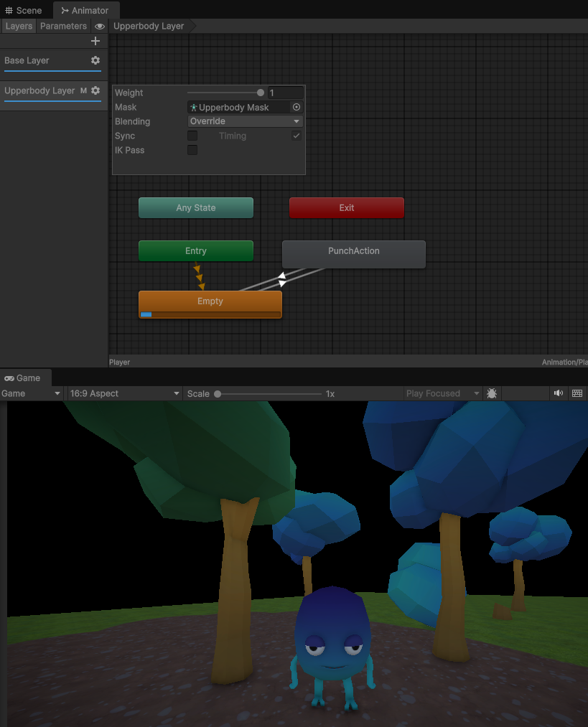
Task: Toggle the Game view gizmos bug icon
Action: [492, 393]
